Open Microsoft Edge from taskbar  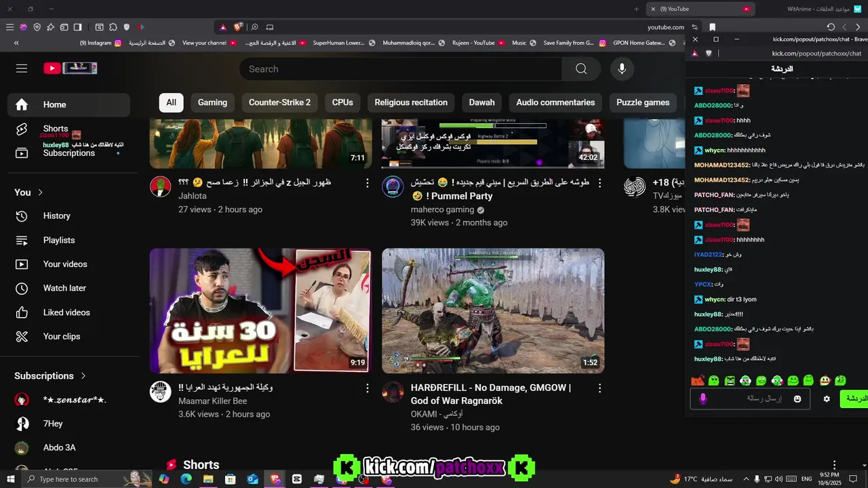pos(186,479)
